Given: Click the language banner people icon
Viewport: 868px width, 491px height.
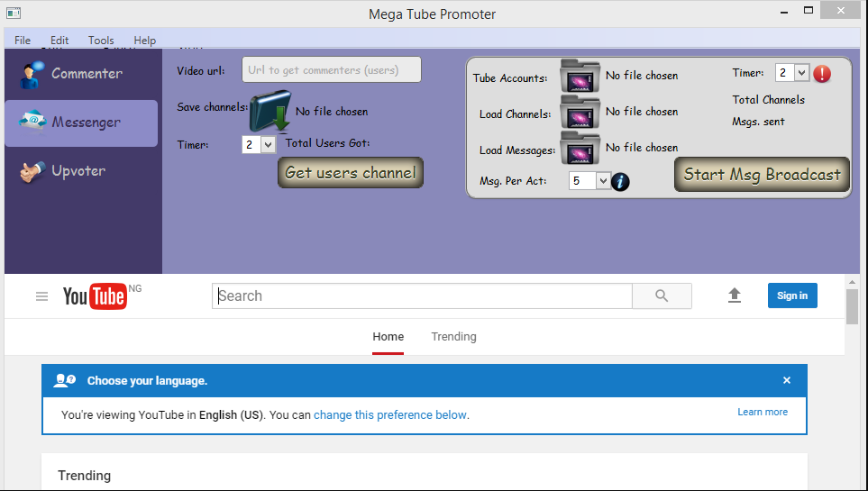Looking at the screenshot, I should point(65,380).
